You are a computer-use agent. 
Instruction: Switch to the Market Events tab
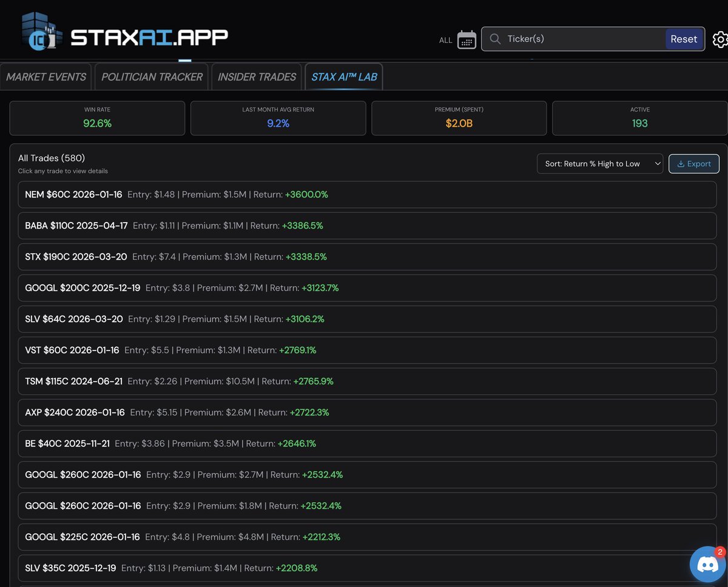click(46, 77)
